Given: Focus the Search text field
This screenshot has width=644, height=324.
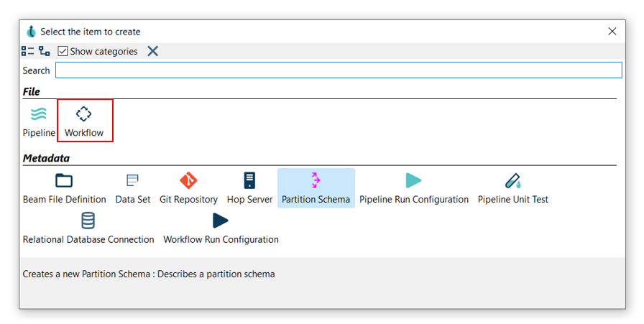Looking at the screenshot, I should pos(338,70).
